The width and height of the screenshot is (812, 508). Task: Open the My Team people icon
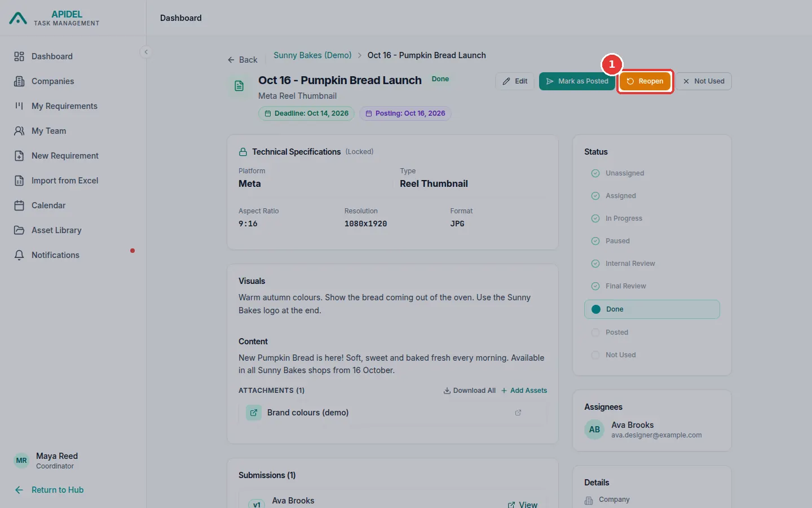pyautogui.click(x=19, y=131)
